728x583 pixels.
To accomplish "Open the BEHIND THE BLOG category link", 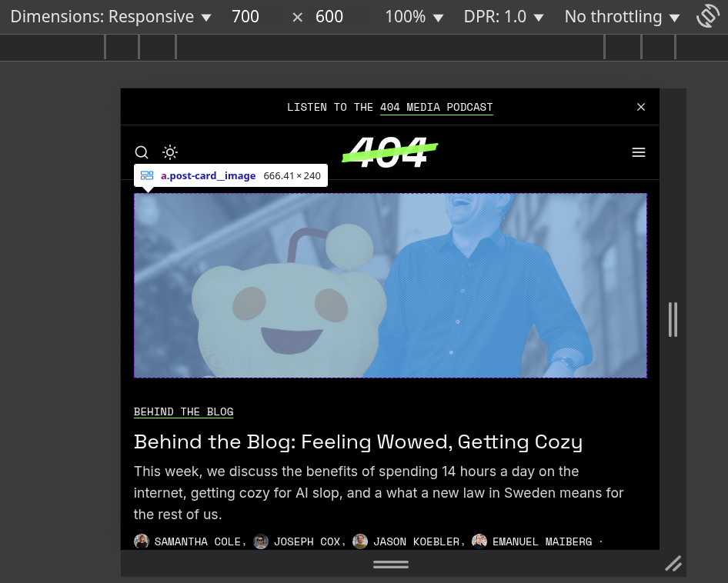I will coord(183,411).
